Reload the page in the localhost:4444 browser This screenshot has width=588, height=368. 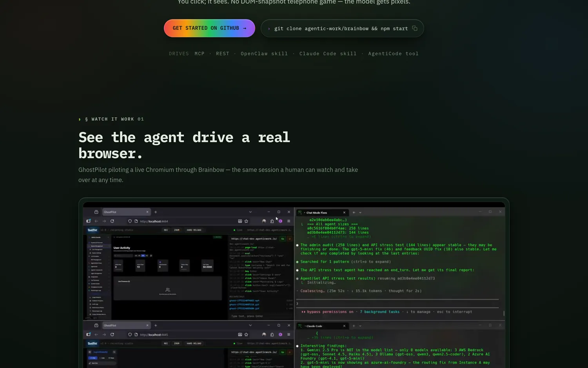pyautogui.click(x=112, y=221)
